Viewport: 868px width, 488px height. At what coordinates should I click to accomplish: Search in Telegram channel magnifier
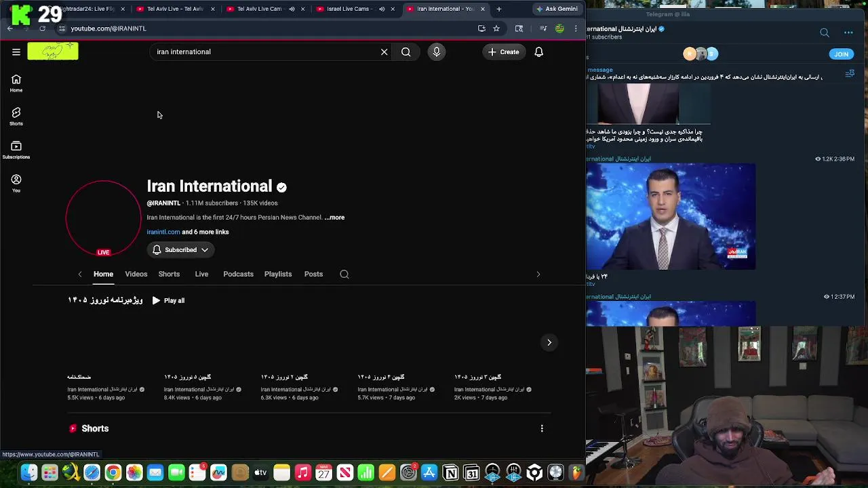(825, 33)
